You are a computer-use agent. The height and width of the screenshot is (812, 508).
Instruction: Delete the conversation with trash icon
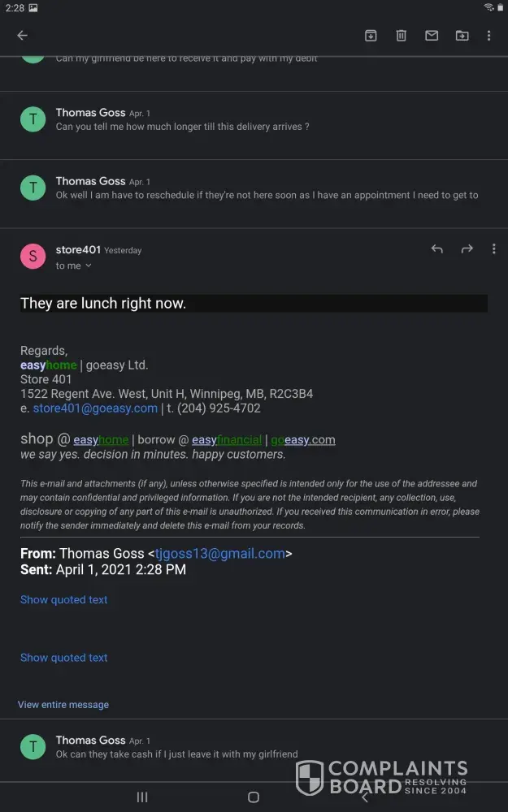click(x=401, y=36)
